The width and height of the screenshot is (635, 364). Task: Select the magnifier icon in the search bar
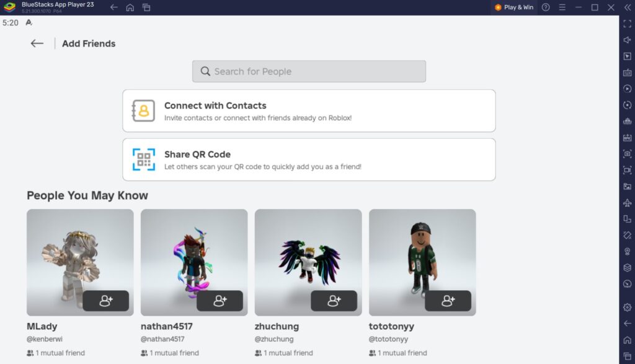pyautogui.click(x=205, y=71)
